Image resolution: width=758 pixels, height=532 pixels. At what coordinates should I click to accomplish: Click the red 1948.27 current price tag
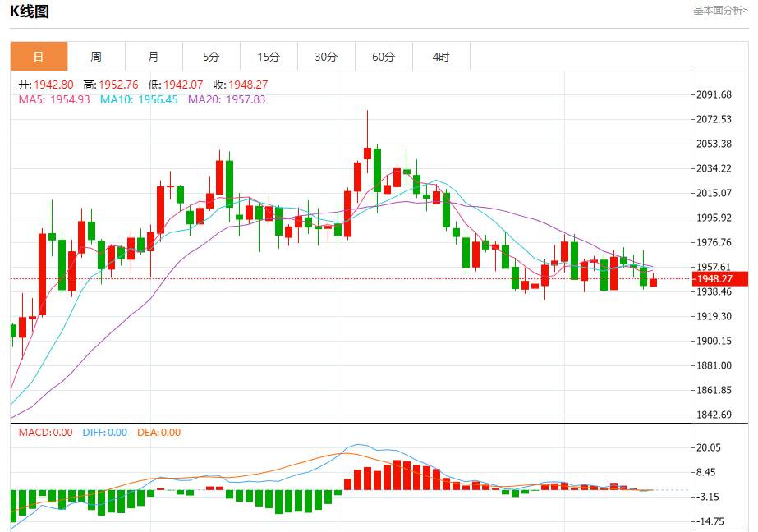click(719, 279)
